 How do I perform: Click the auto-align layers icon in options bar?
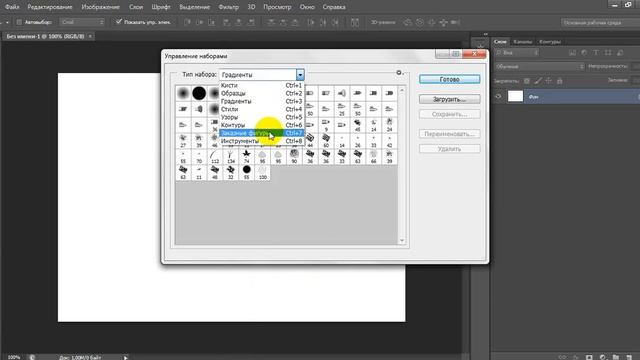tap(355, 22)
